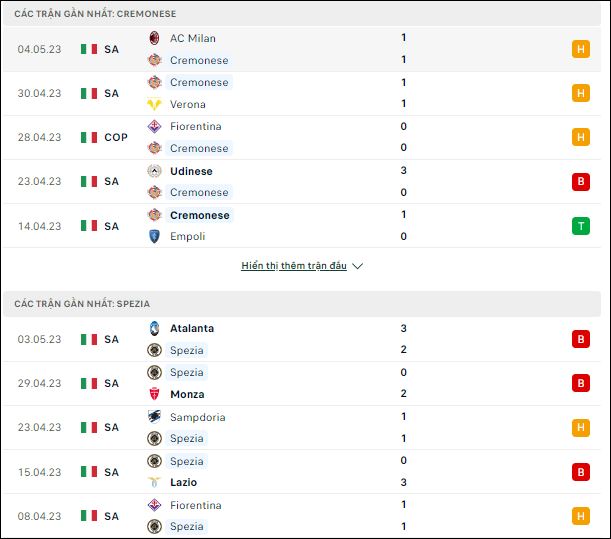611x539 pixels.
Task: Click Fiorentina crest in 28.04.23 match
Action: point(154,126)
